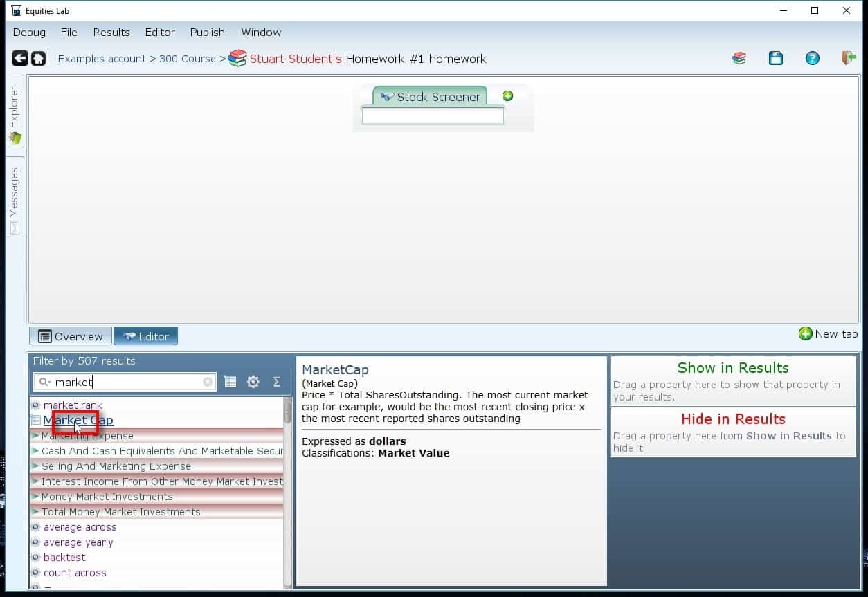
Task: Switch to the Editor tab at bottom
Action: coord(145,336)
